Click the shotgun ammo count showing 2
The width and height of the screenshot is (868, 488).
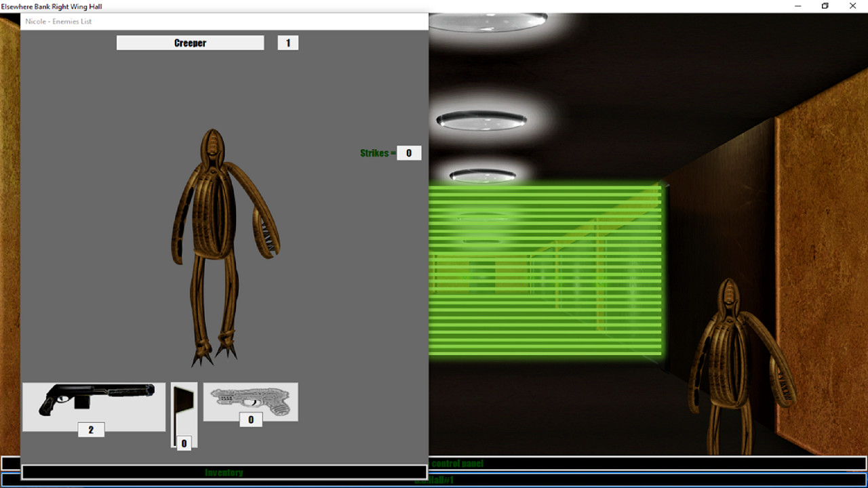[x=92, y=429]
